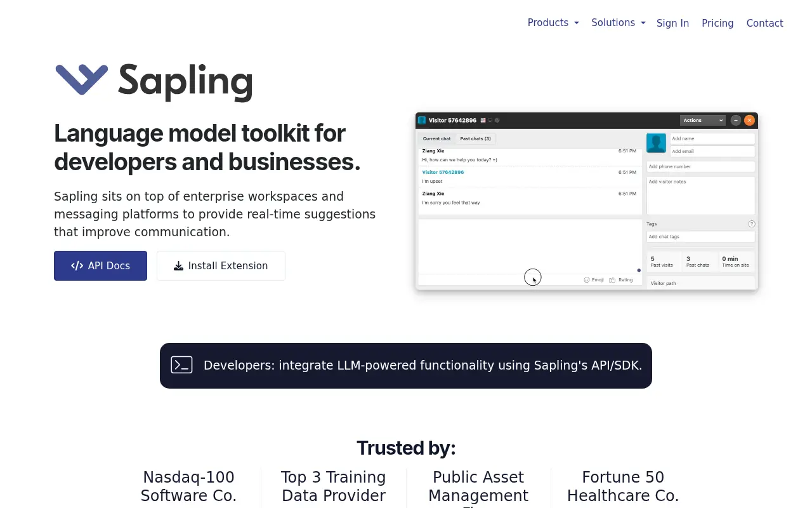Click the download icon on Install Extension
This screenshot has height=508, width=812.
[178, 265]
